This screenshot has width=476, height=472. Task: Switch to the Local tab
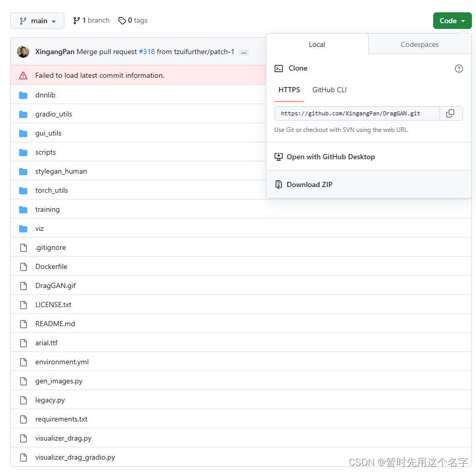(317, 44)
